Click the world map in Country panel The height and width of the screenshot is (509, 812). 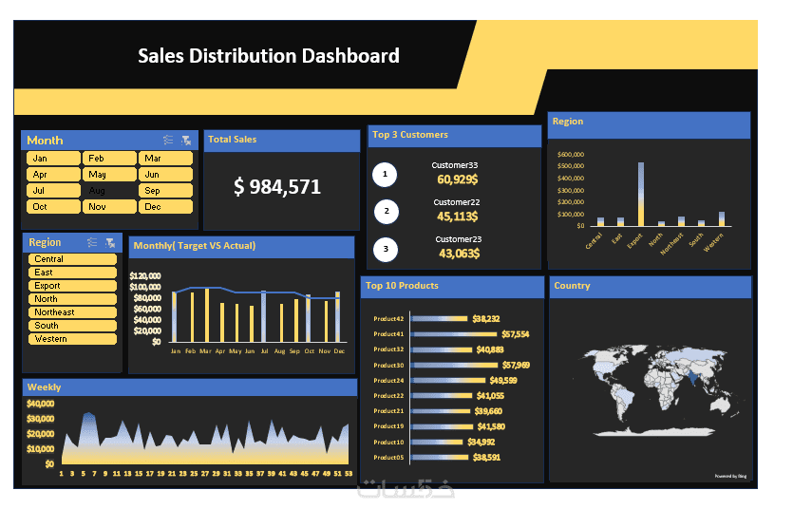[661, 391]
